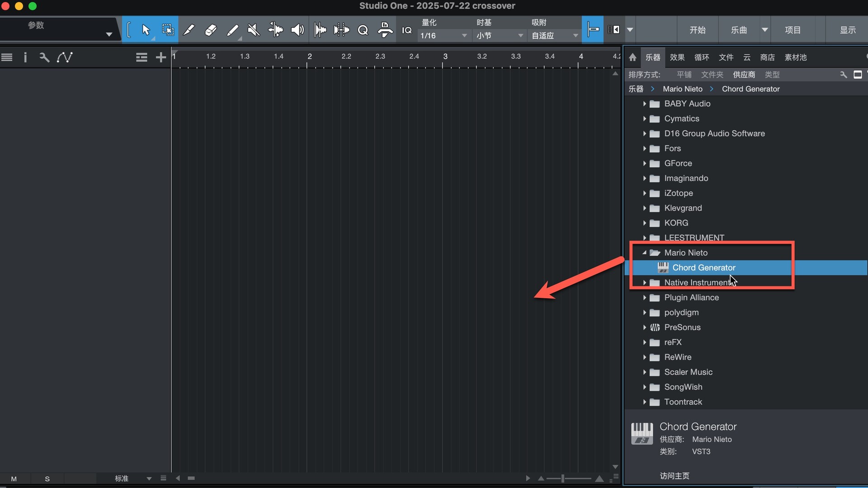Click the 开始 button
The height and width of the screenshot is (488, 868).
[x=698, y=30]
